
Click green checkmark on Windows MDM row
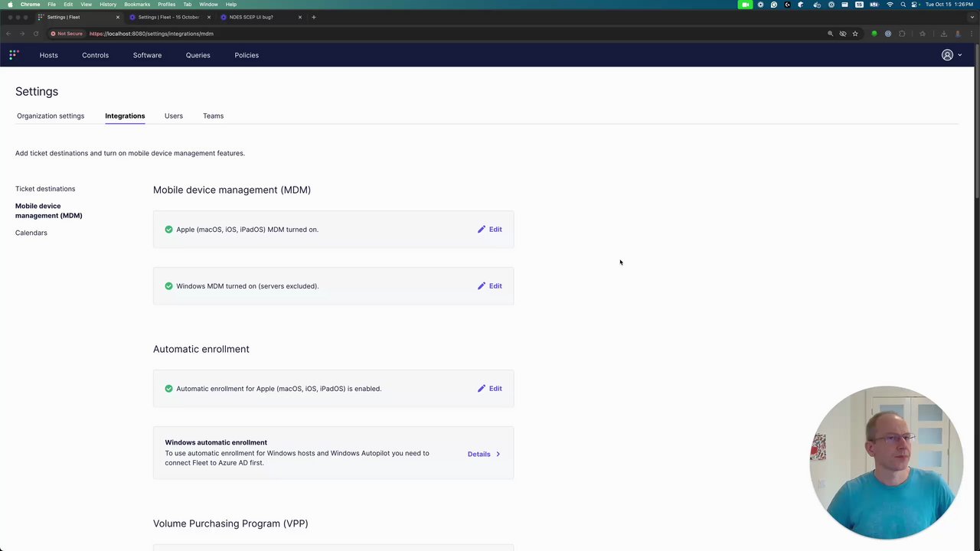pyautogui.click(x=168, y=286)
